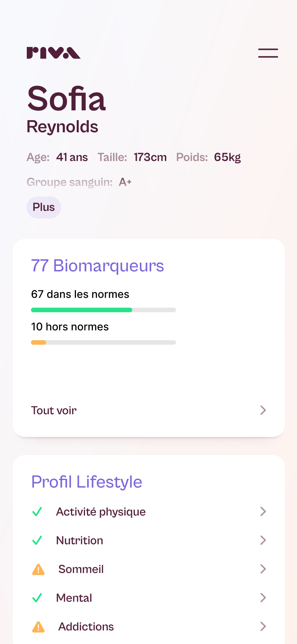Open the Tout voir link

[x=54, y=410]
